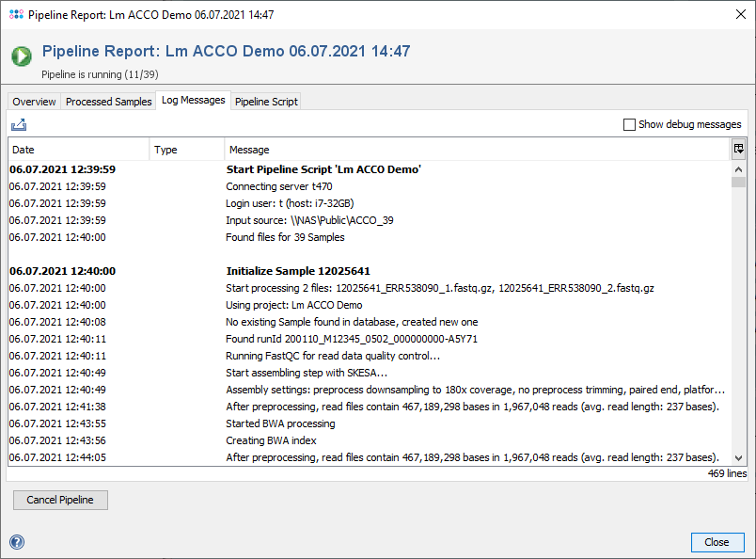Switch to the Overview tab
This screenshot has height=559, width=756.
point(34,102)
